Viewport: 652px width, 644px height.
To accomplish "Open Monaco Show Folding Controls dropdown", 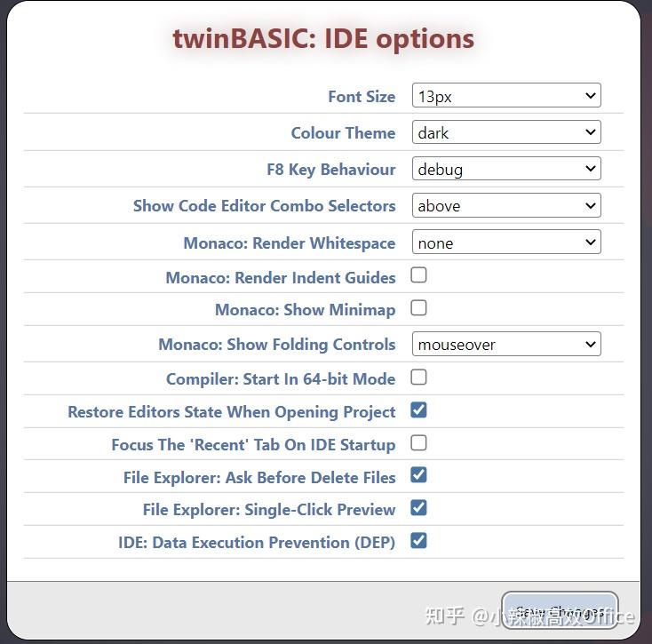I will pyautogui.click(x=506, y=344).
